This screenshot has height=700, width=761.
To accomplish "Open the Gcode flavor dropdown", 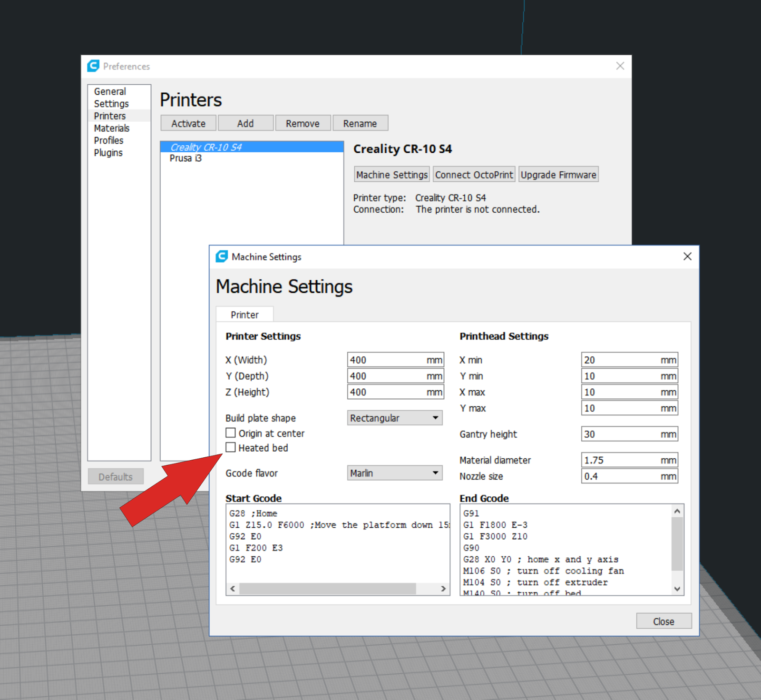I will point(395,473).
